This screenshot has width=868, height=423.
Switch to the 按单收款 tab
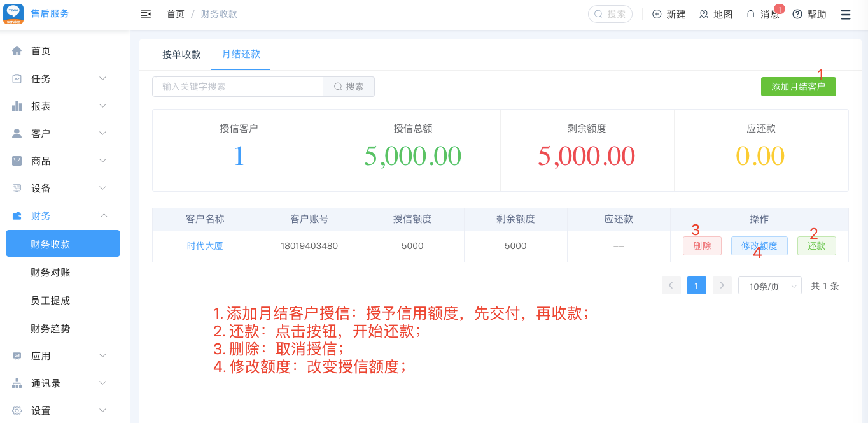tap(181, 55)
